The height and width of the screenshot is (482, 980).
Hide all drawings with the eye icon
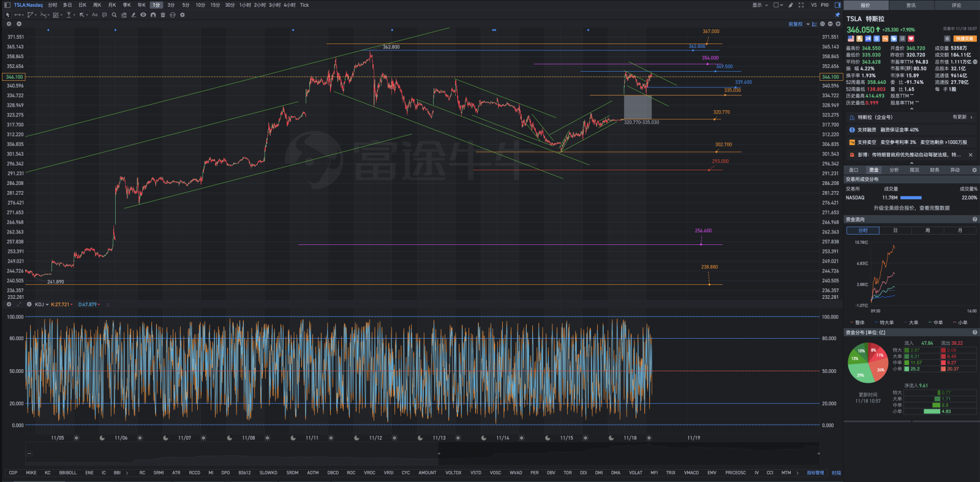click(143, 15)
